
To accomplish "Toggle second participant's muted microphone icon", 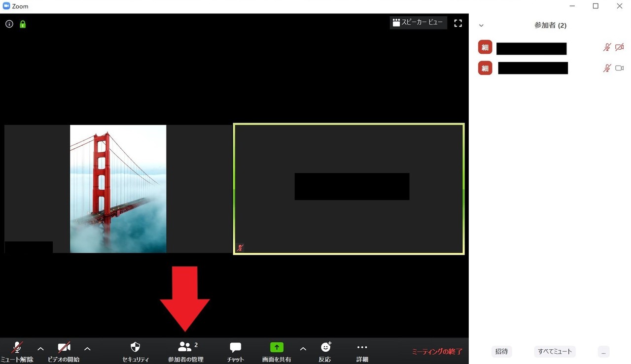I will [x=607, y=68].
